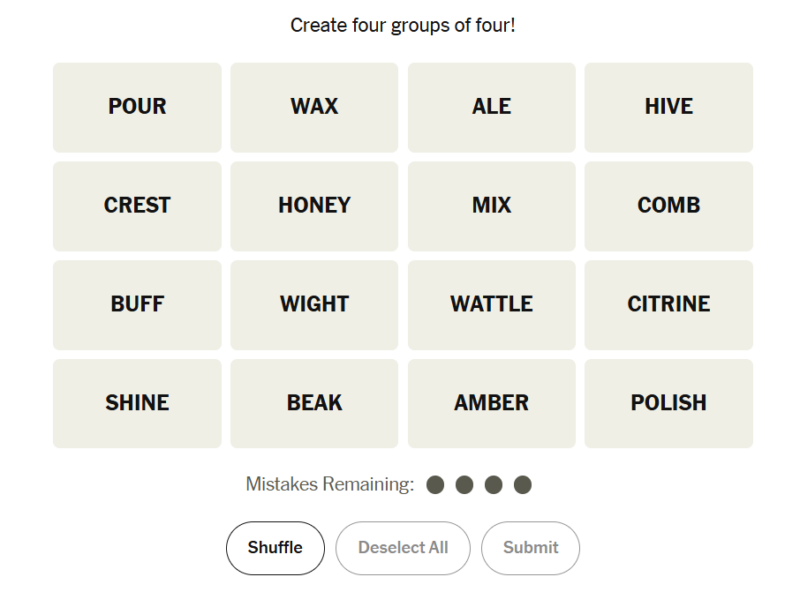Choose the HIVE word tile
Screen dimensions: 800x592
click(x=668, y=107)
